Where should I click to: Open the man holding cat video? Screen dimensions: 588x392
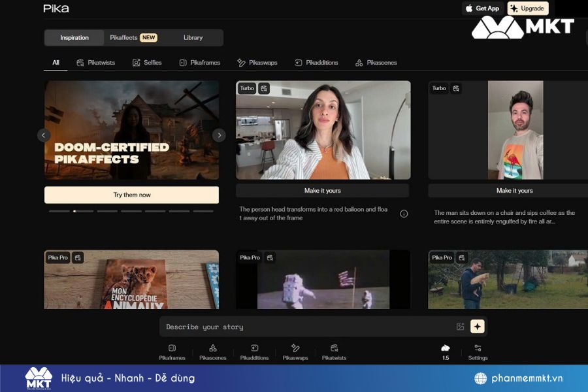pos(508,280)
